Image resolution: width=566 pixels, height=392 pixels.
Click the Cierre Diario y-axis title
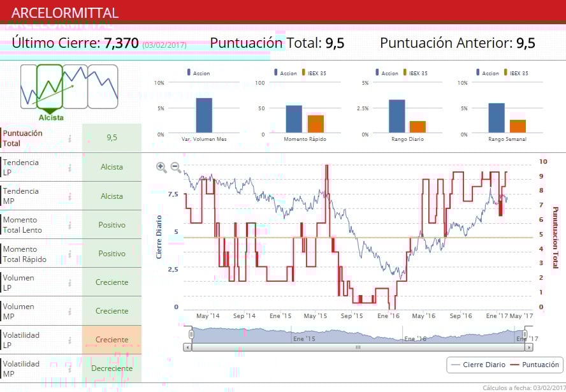point(159,237)
